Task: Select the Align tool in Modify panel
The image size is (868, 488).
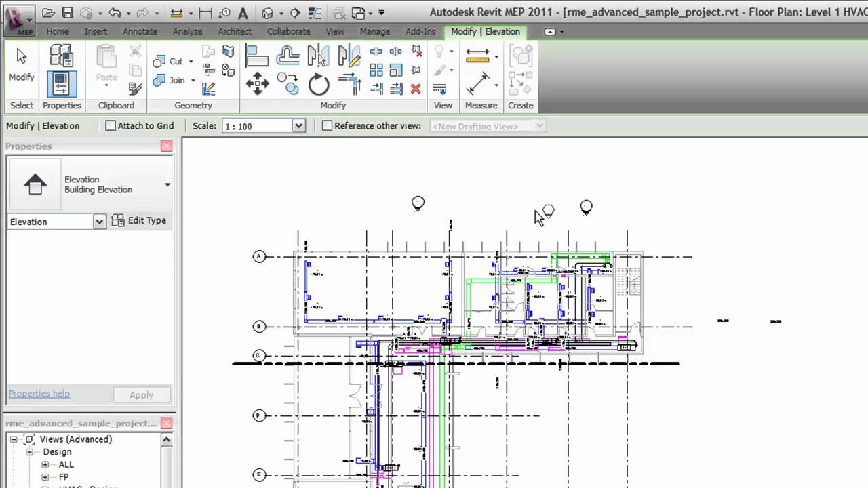Action: click(x=257, y=55)
